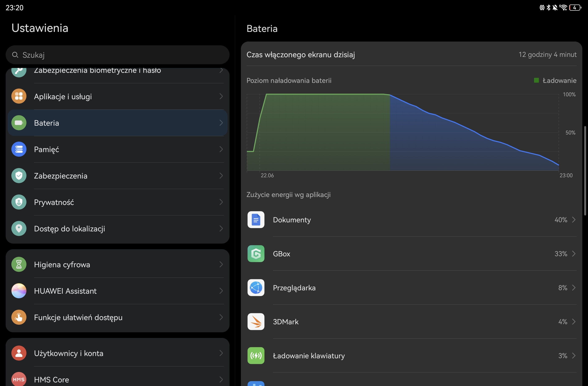Tap the Zabezpieczenia shield icon

click(x=19, y=175)
